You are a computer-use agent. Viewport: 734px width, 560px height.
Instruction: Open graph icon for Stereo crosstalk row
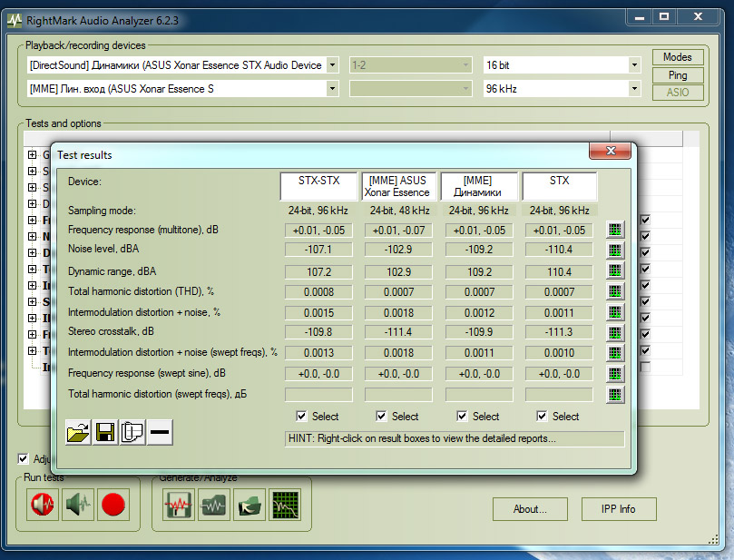[x=615, y=332]
